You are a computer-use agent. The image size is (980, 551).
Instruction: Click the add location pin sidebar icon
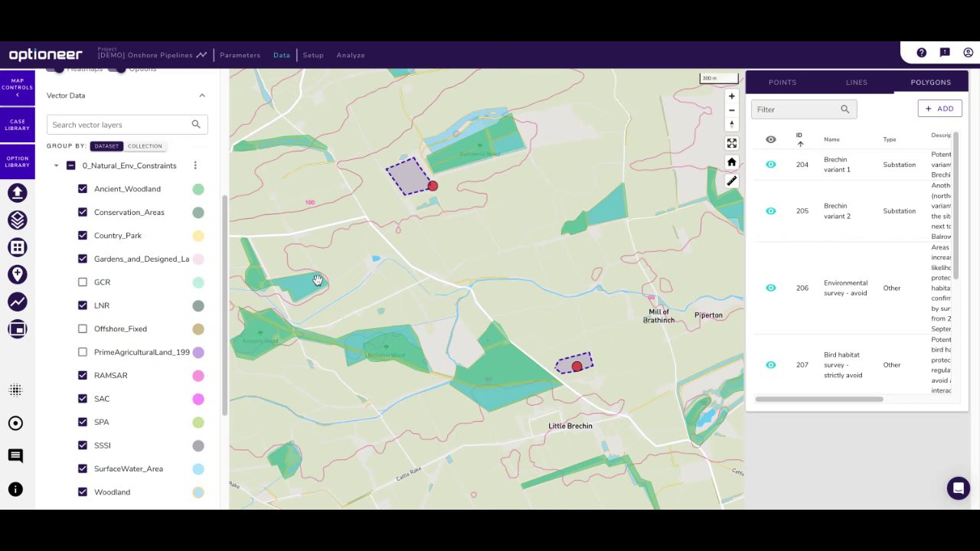pyautogui.click(x=18, y=275)
